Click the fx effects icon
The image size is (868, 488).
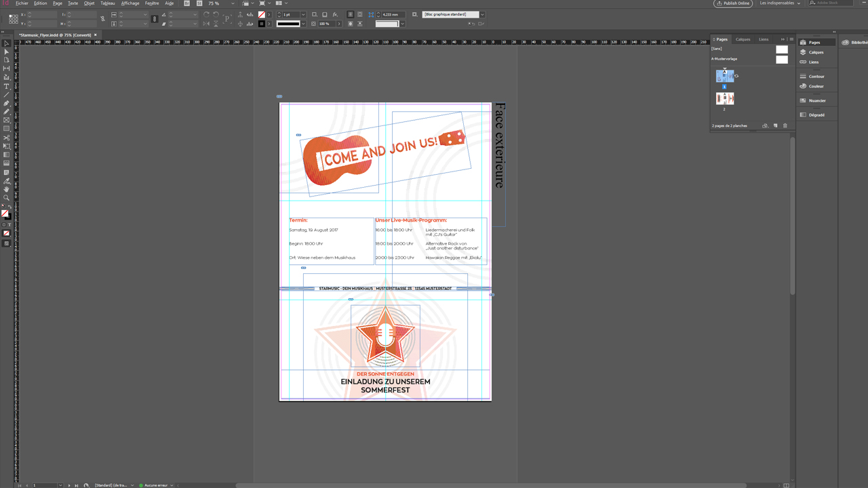coord(335,14)
